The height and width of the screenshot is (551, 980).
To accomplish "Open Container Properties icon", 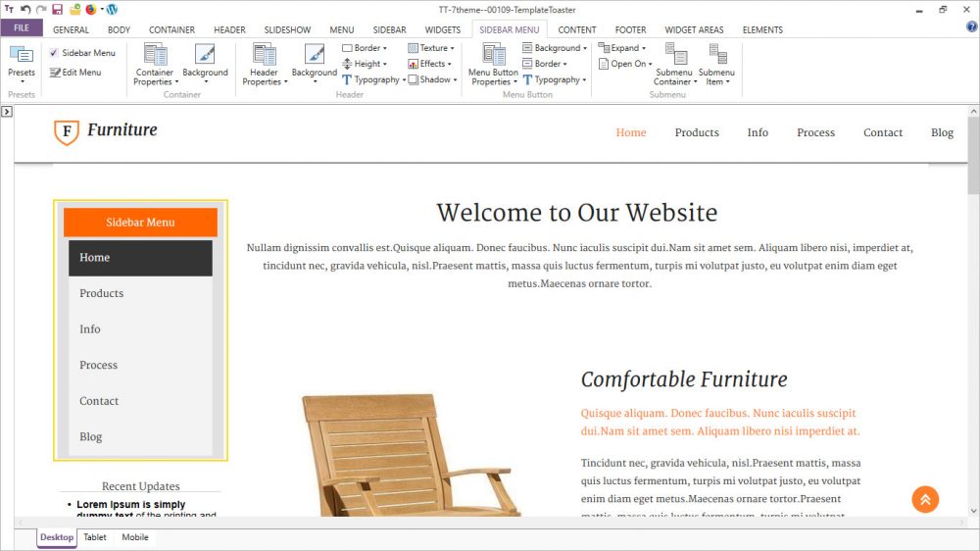I will (x=155, y=55).
